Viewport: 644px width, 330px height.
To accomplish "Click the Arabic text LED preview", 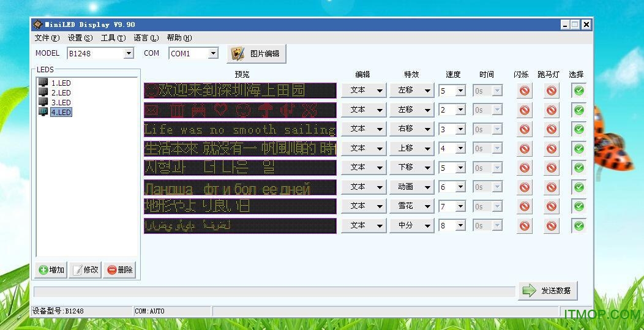I will click(240, 226).
